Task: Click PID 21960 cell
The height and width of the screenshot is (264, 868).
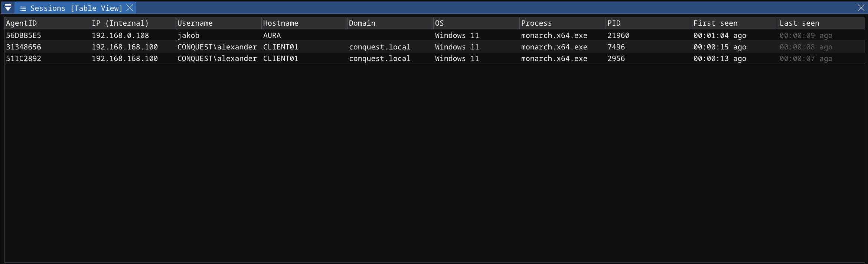Action: [x=618, y=35]
